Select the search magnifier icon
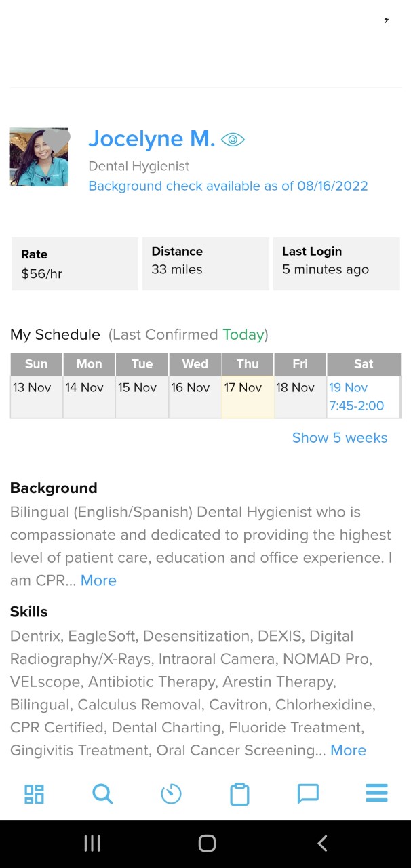Image resolution: width=411 pixels, height=868 pixels. [x=102, y=793]
